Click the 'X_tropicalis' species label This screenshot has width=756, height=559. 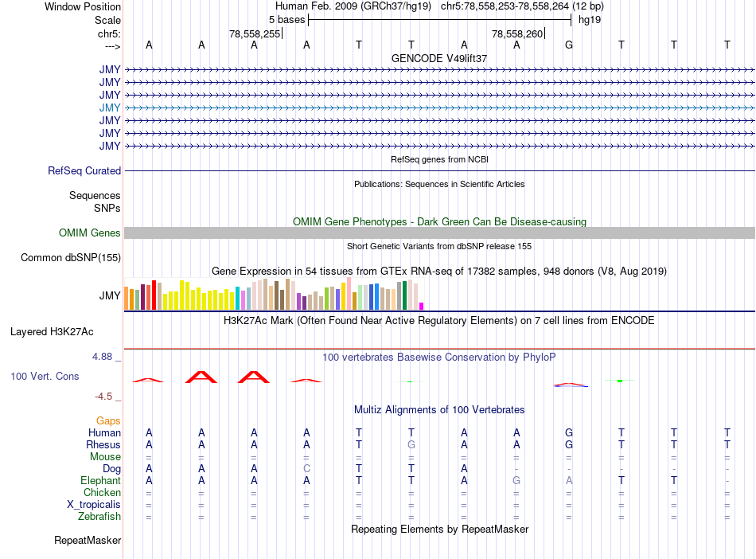[x=94, y=505]
